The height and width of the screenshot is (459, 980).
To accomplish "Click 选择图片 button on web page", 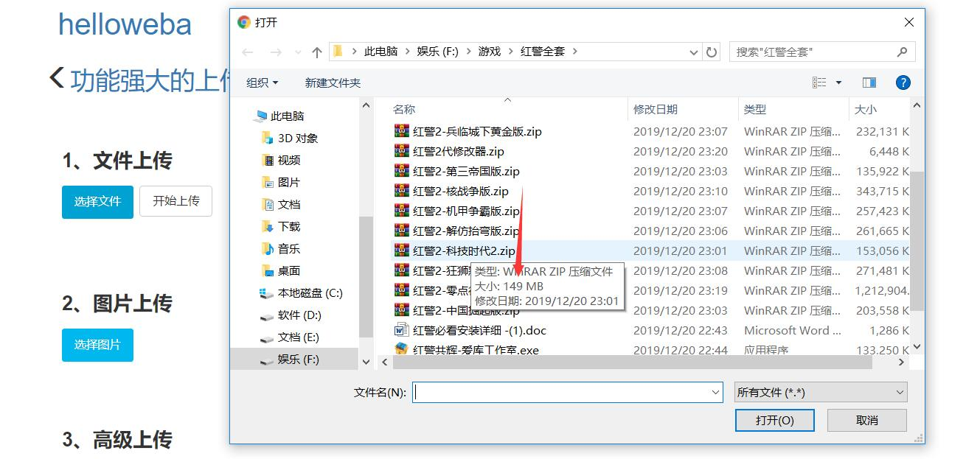I will [x=97, y=345].
